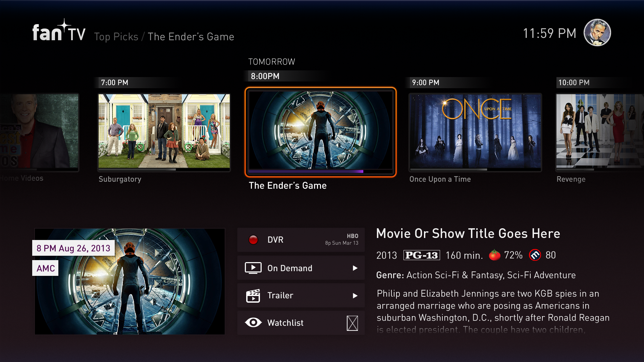The image size is (644, 362).
Task: Click The Ender's Game title under thumbnail
Action: [x=288, y=185]
